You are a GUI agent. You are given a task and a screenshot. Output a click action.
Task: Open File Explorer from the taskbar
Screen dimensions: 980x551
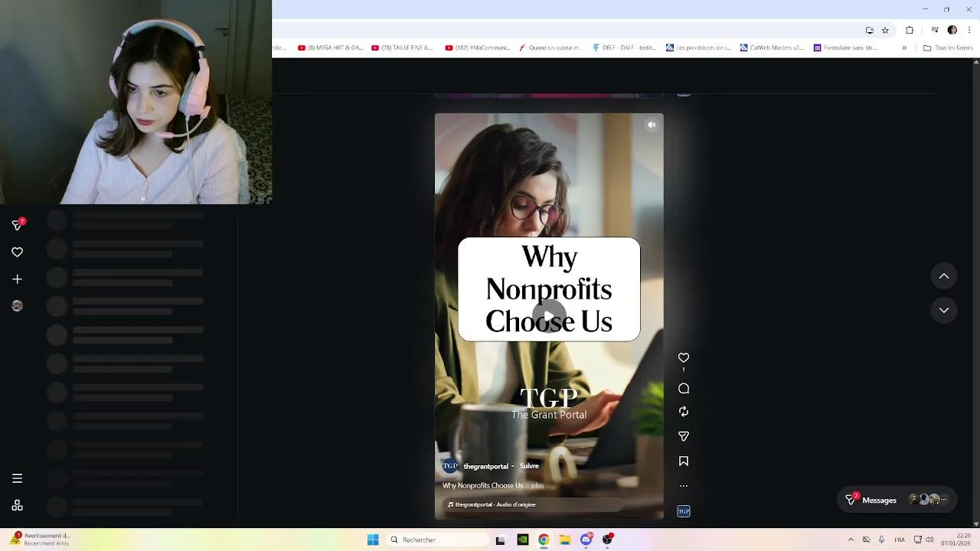coord(565,540)
